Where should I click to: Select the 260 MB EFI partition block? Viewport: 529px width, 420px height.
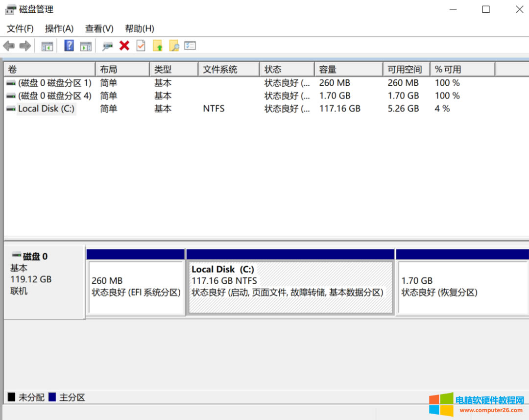pyautogui.click(x=136, y=287)
